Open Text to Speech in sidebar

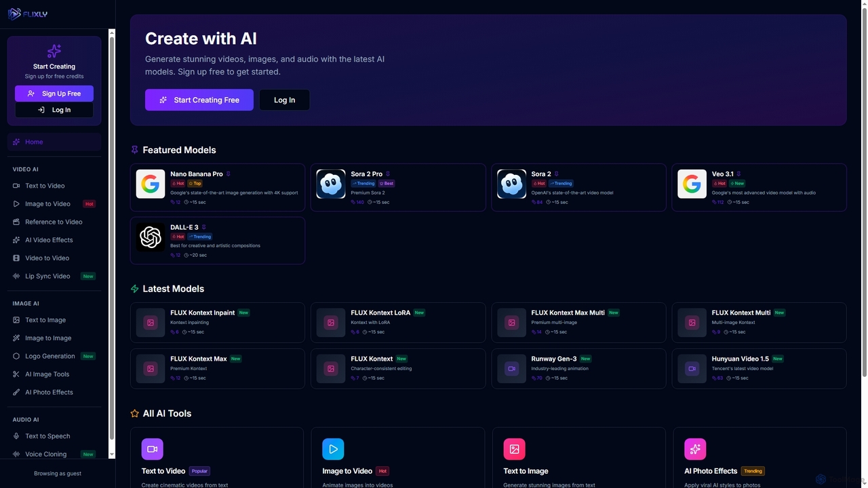[x=54, y=436]
